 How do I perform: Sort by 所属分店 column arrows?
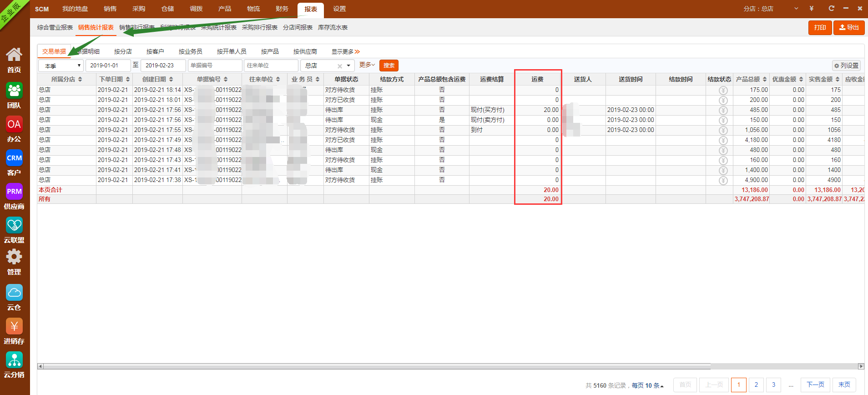(x=80, y=79)
